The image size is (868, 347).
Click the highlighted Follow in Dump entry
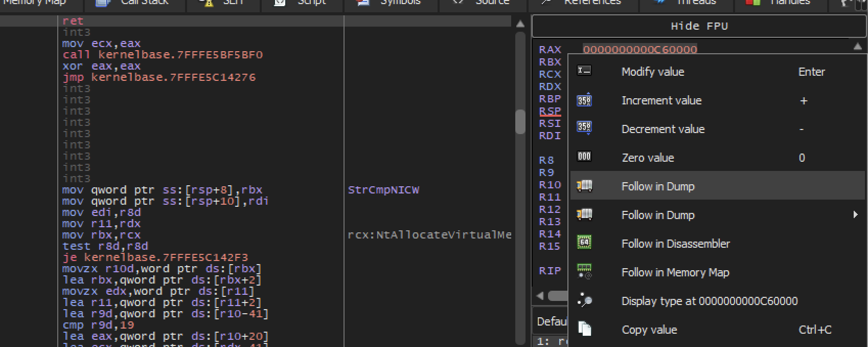tap(718, 186)
